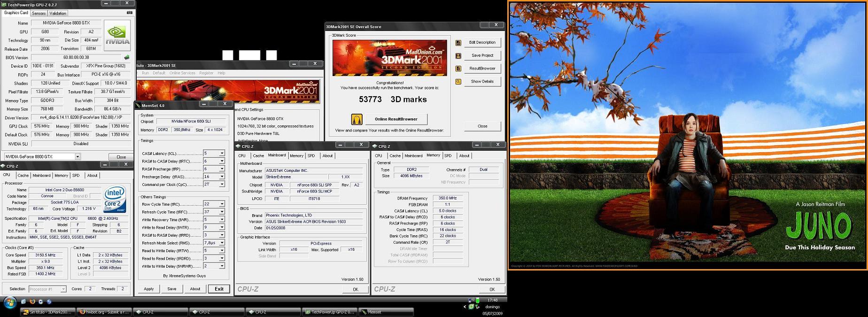Click the ResultBrowser icon next to its button

click(x=458, y=69)
